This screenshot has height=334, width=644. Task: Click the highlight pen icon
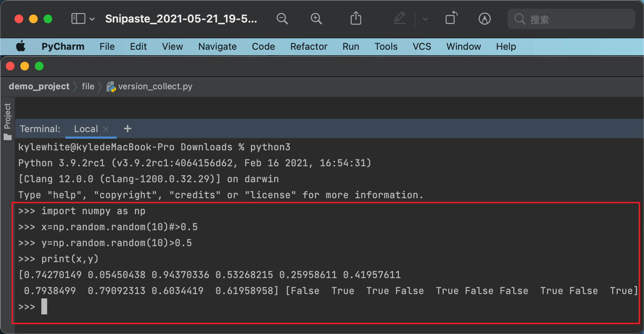pos(400,18)
